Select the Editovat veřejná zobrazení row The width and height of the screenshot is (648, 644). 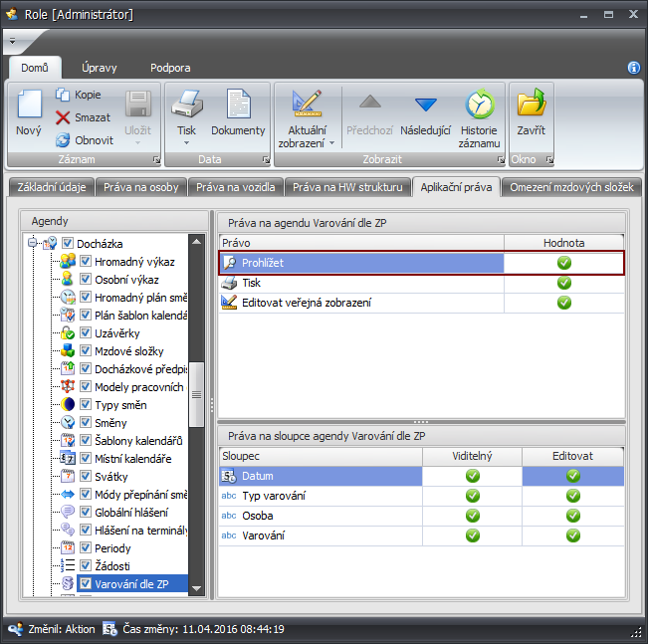[307, 303]
